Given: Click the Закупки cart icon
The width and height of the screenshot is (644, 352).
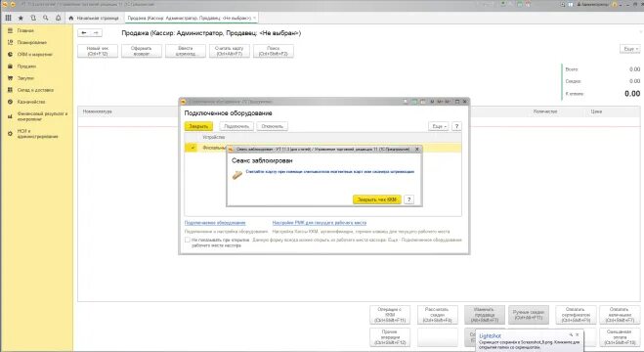Looking at the screenshot, I should [11, 78].
